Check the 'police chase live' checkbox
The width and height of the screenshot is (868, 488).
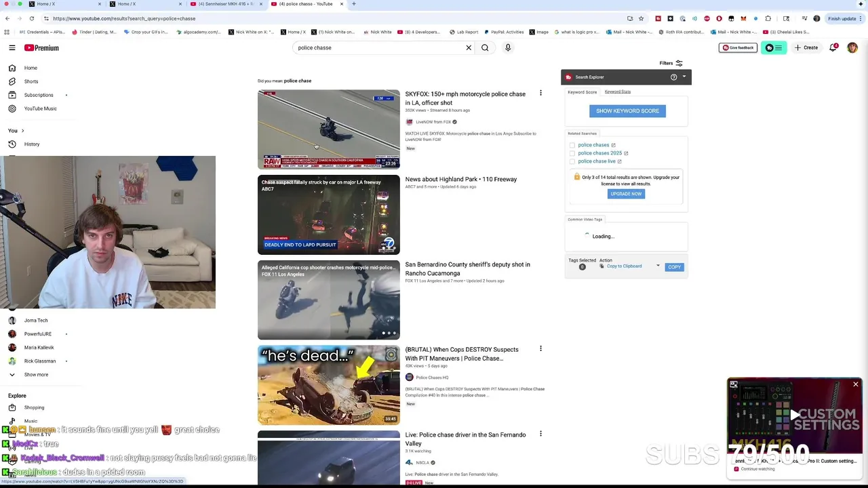(572, 161)
